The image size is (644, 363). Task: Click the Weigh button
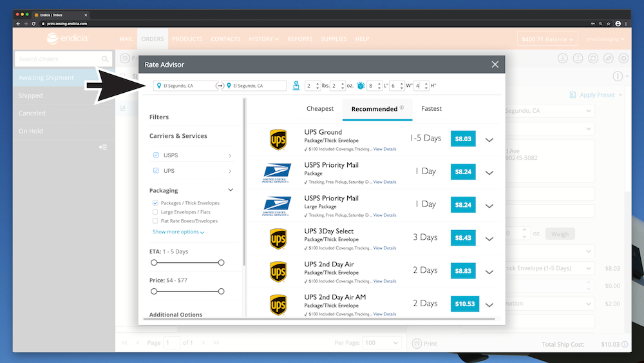coord(560,234)
